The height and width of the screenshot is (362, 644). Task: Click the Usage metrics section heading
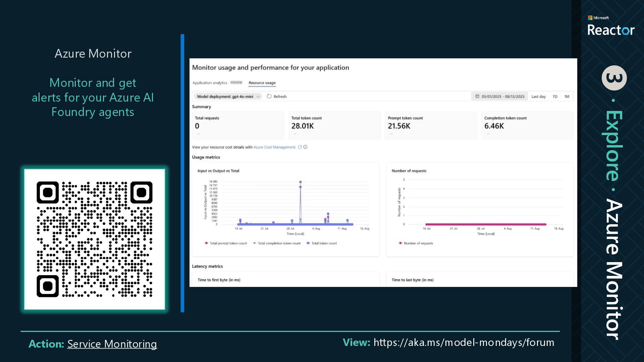click(206, 157)
